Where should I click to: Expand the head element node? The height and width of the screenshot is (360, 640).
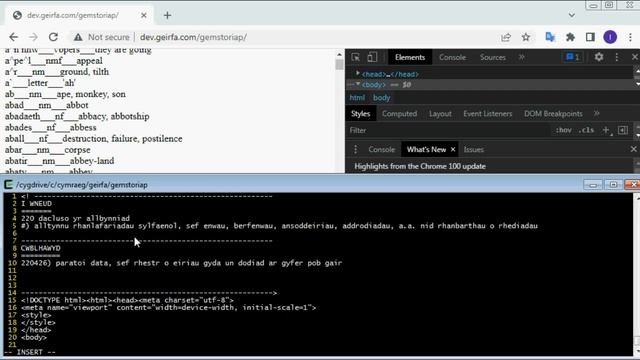[358, 74]
